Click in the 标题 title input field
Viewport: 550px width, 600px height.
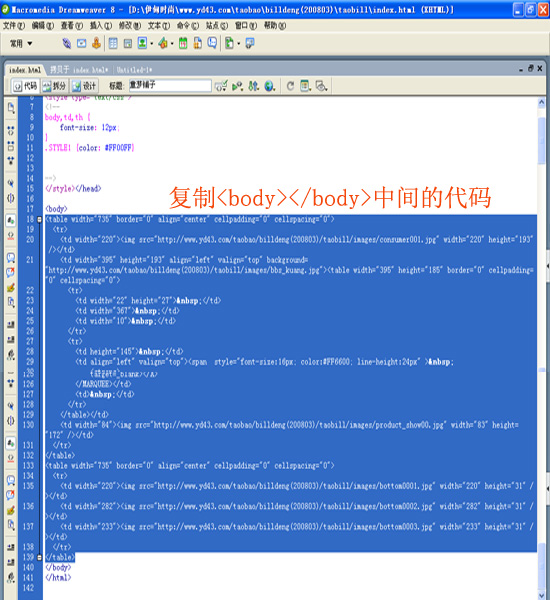point(170,85)
